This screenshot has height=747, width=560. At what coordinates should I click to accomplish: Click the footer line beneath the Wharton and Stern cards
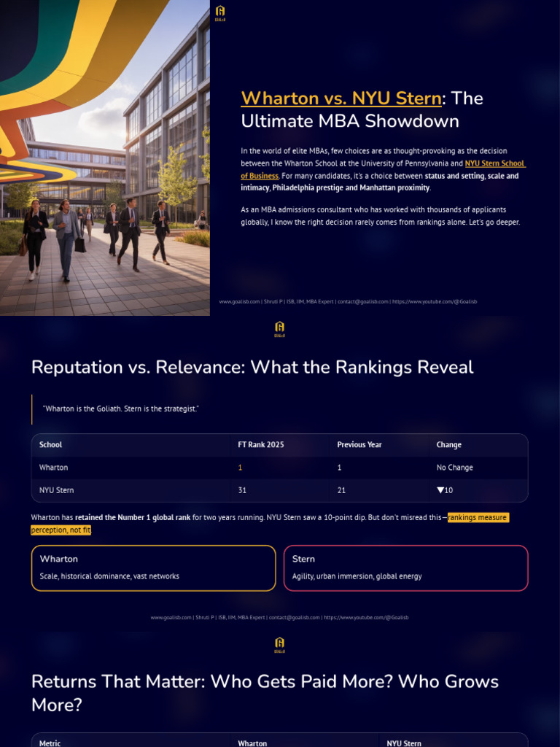(279, 617)
